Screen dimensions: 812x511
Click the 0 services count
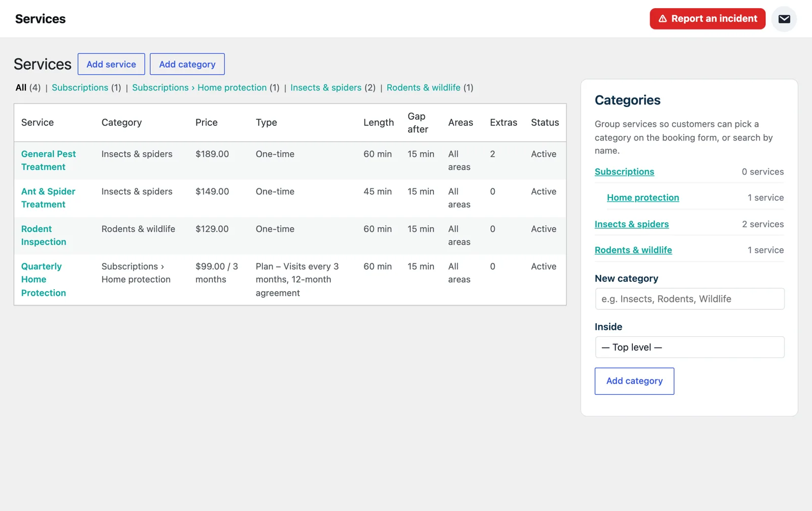coord(763,172)
